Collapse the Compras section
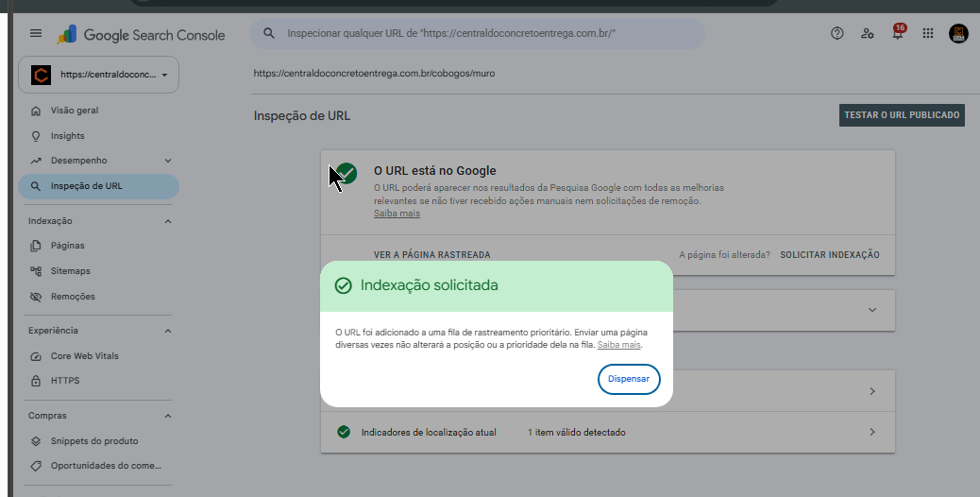This screenshot has height=497, width=980. (x=167, y=416)
